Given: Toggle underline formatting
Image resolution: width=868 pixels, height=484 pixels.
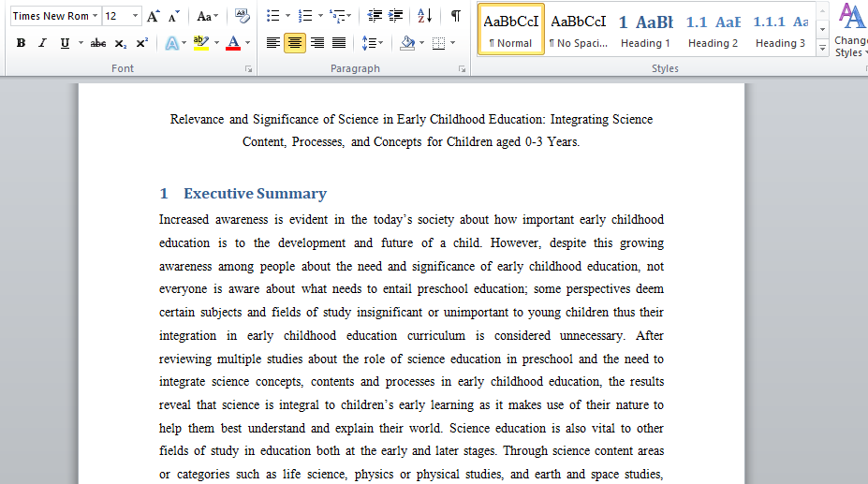Looking at the screenshot, I should coord(65,43).
